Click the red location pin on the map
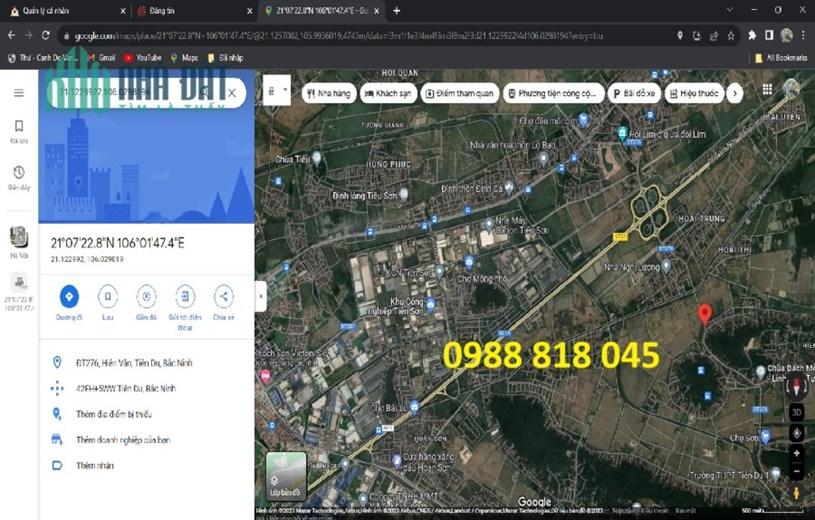 (x=704, y=315)
